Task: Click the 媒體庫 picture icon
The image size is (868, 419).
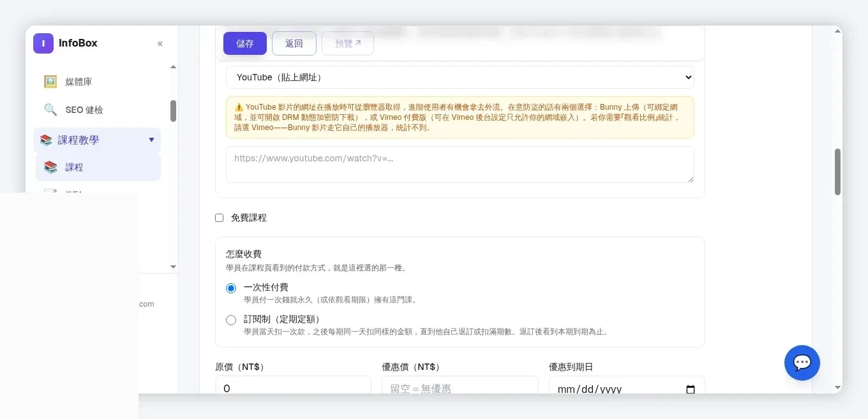Action: (50, 82)
